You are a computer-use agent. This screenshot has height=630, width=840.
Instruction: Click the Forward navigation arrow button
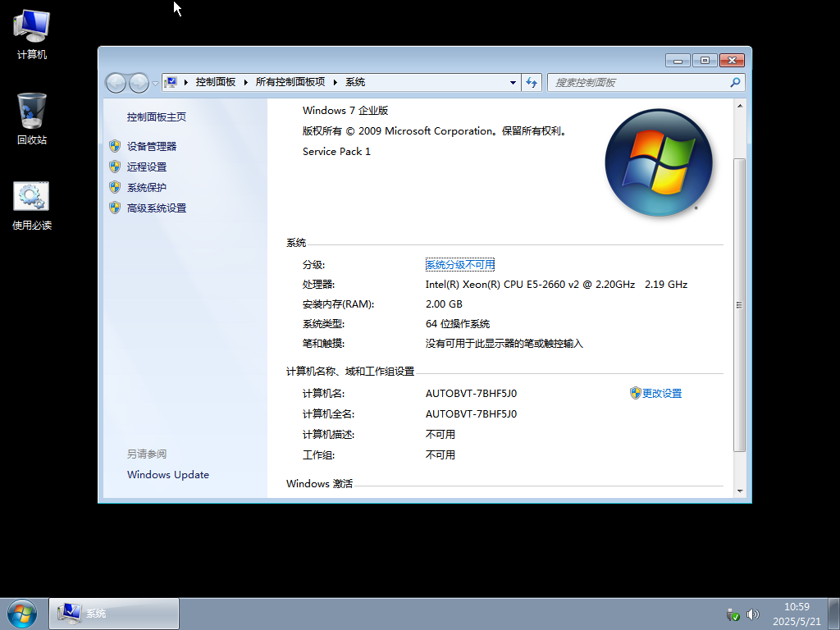(x=139, y=83)
